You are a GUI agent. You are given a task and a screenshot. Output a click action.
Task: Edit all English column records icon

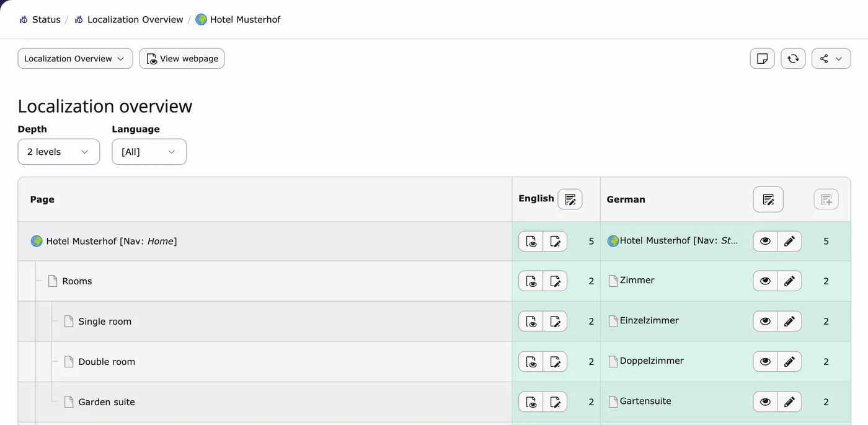coord(570,199)
